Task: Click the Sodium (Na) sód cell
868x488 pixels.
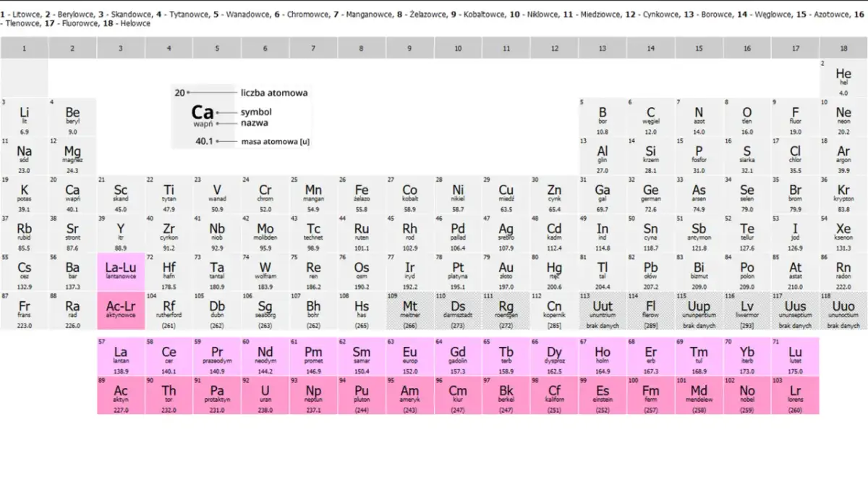Action: pos(25,156)
